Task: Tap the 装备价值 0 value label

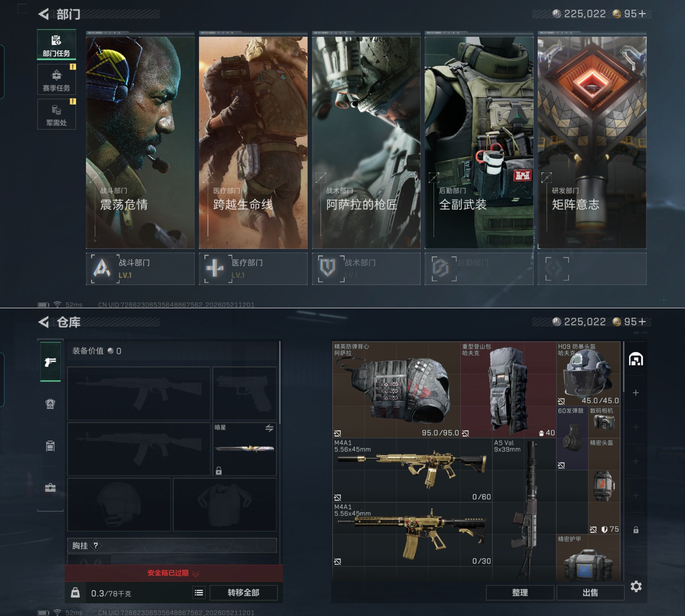Action: click(x=97, y=351)
